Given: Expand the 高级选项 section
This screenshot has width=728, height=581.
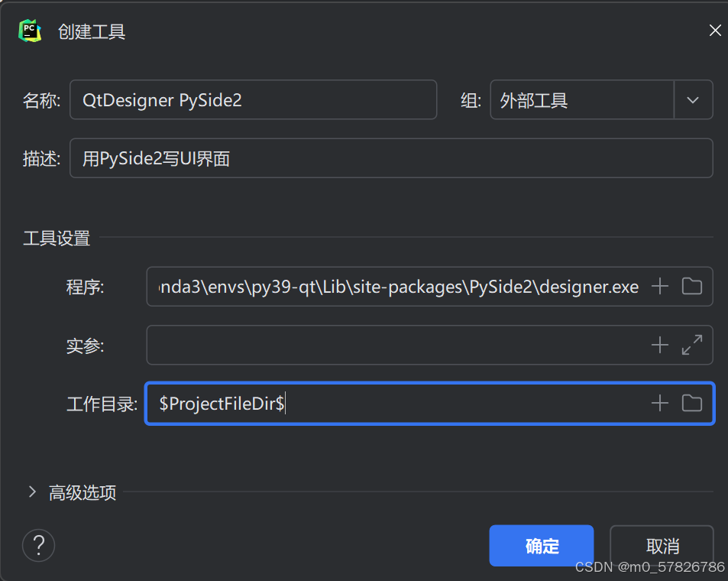Looking at the screenshot, I should 32,492.
